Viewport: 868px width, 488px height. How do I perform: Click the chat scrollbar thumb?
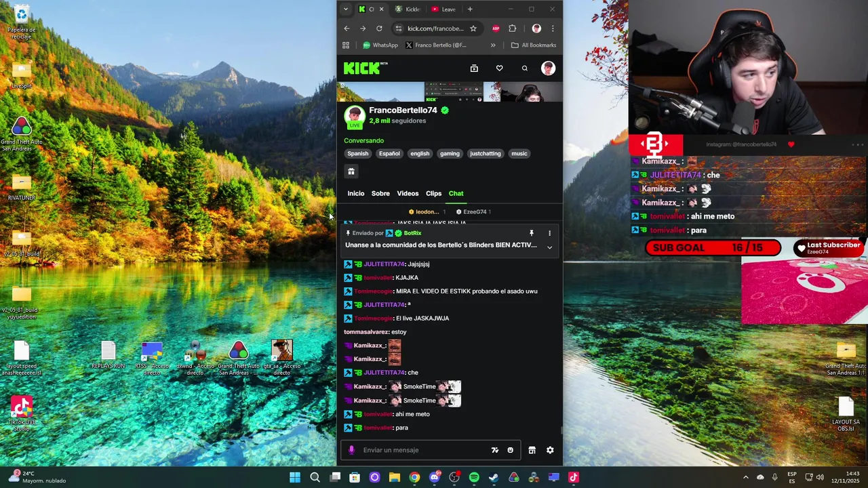(561, 430)
